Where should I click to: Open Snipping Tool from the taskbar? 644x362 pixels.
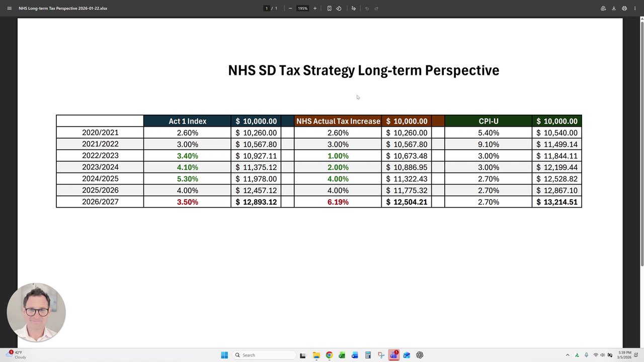(x=381, y=355)
